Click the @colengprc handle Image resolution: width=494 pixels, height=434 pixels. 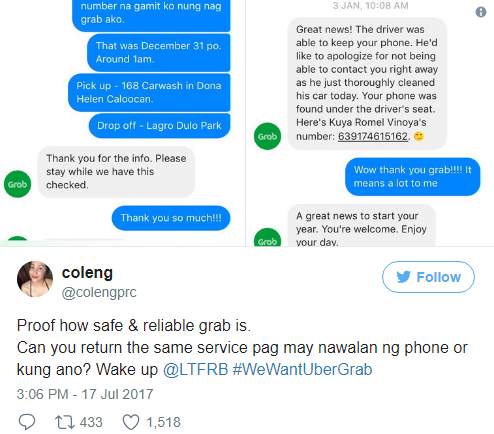click(x=99, y=292)
